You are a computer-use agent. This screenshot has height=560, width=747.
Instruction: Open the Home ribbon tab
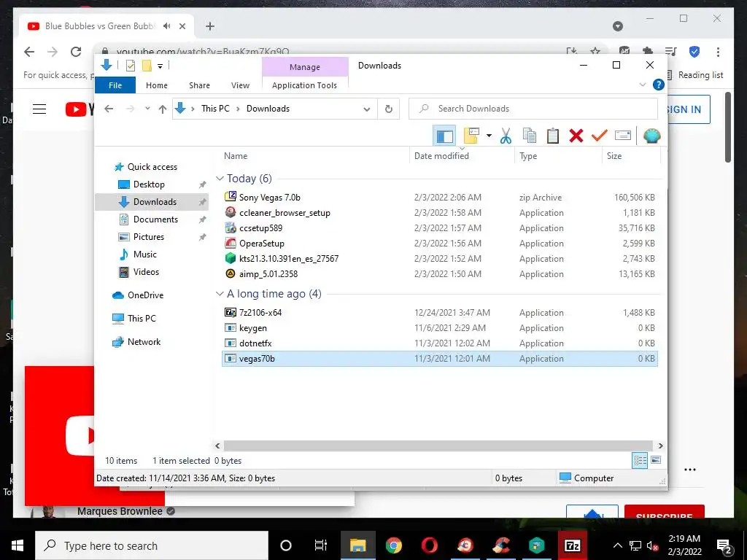click(157, 85)
